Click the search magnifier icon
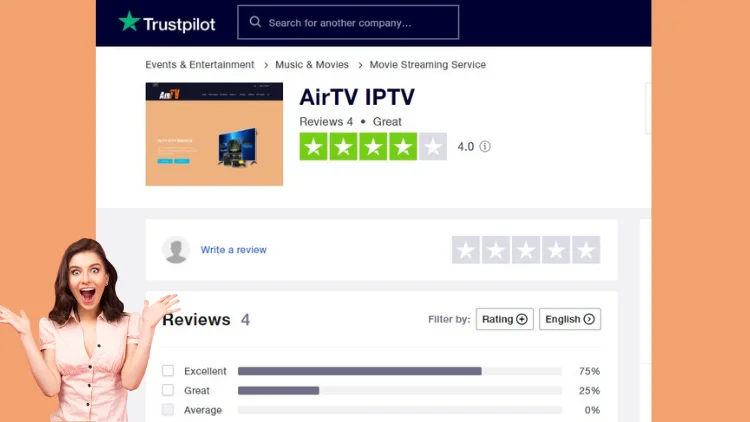The image size is (750, 422). [x=255, y=22]
